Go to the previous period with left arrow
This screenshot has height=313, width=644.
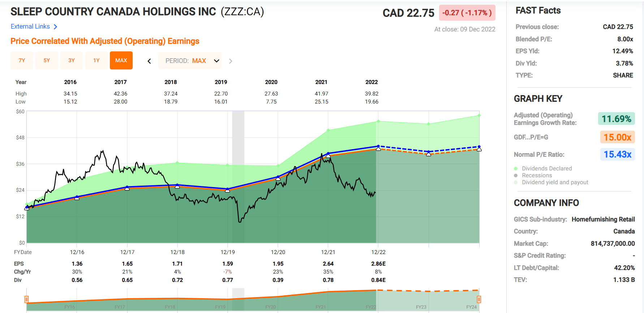149,61
